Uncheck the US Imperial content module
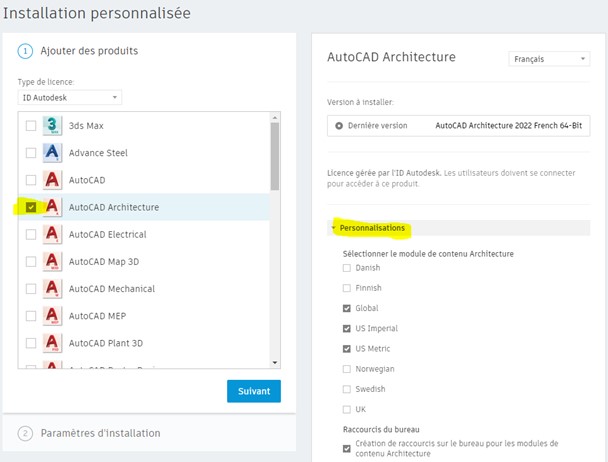This screenshot has width=608, height=462. [347, 329]
